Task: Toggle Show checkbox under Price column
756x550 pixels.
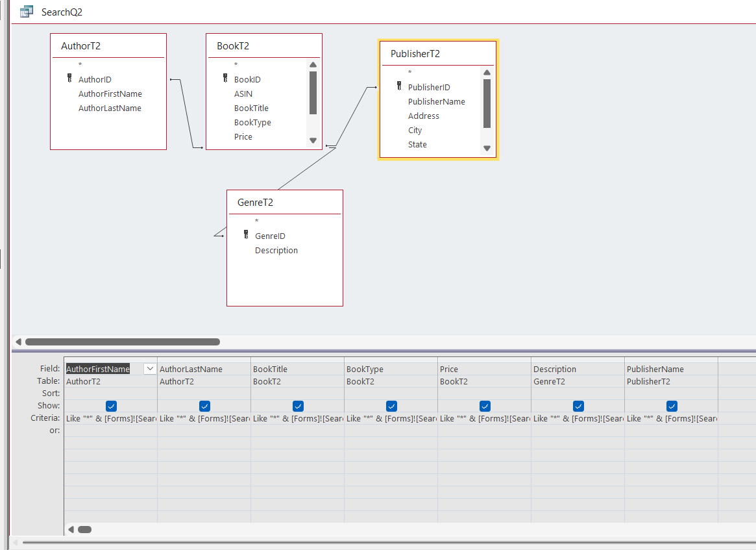Action: pyautogui.click(x=485, y=406)
